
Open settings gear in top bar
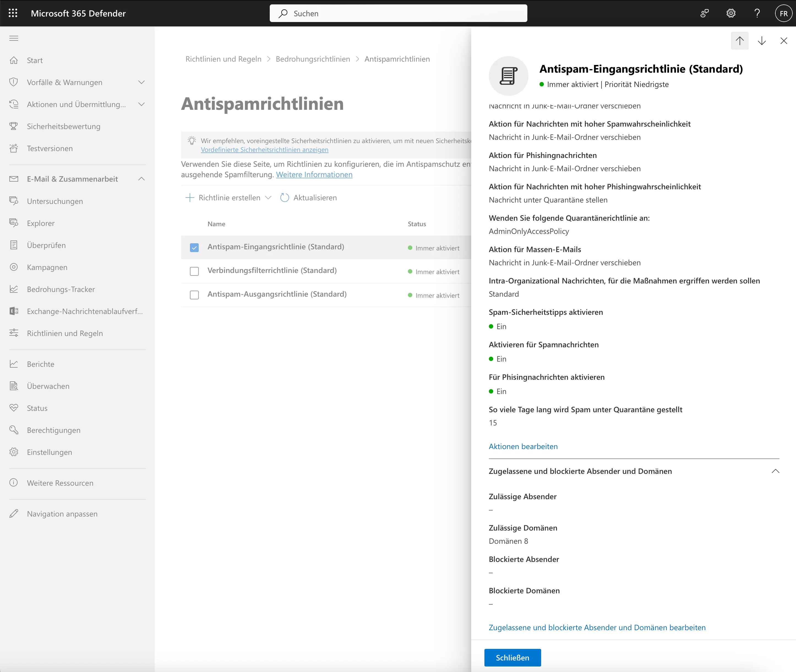pyautogui.click(x=731, y=13)
